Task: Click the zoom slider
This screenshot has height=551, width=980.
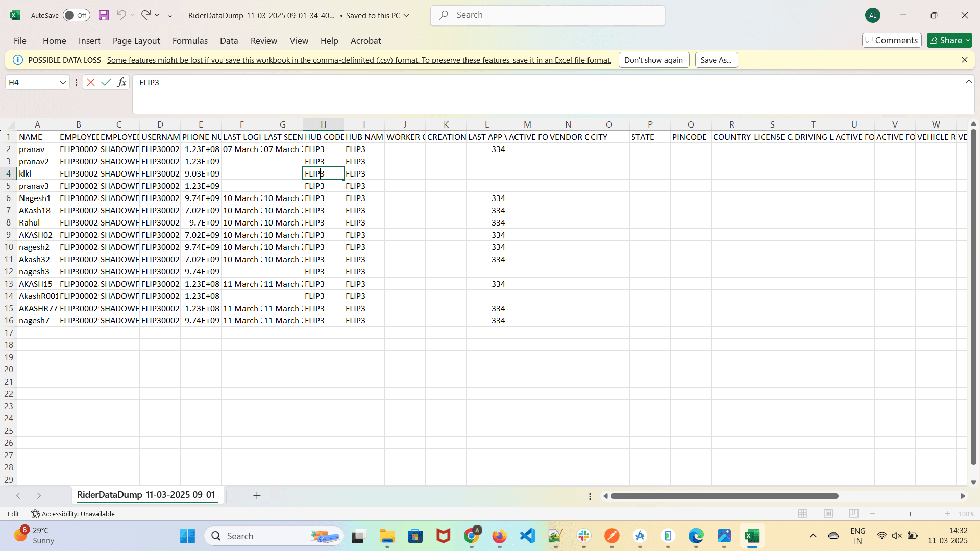Action: point(910,514)
